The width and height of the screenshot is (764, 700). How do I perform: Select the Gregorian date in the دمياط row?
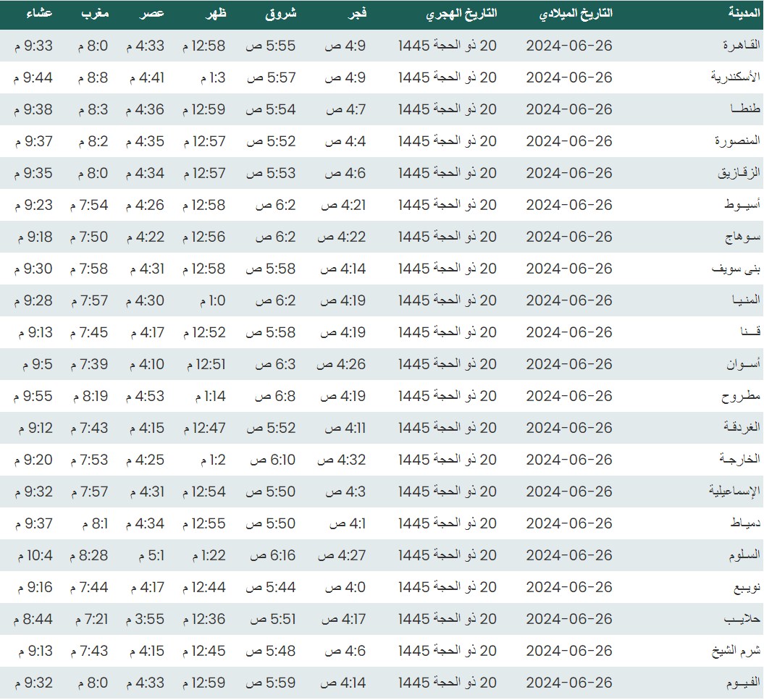click(x=569, y=523)
